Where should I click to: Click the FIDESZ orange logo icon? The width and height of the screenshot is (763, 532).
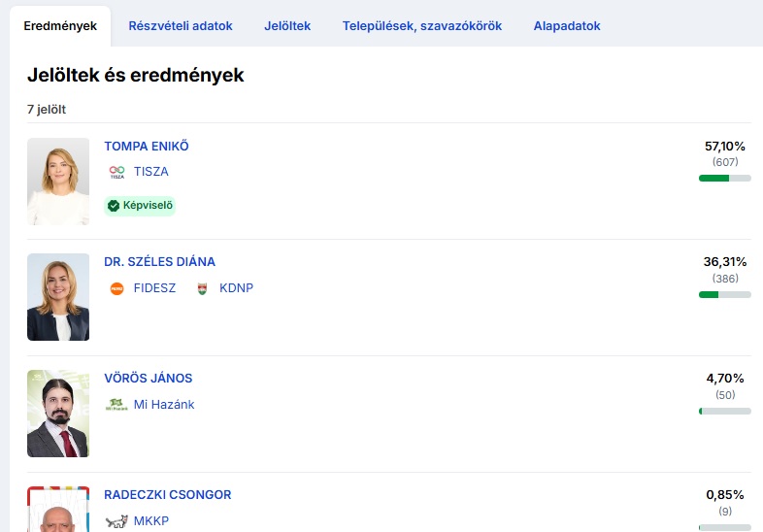pyautogui.click(x=116, y=288)
